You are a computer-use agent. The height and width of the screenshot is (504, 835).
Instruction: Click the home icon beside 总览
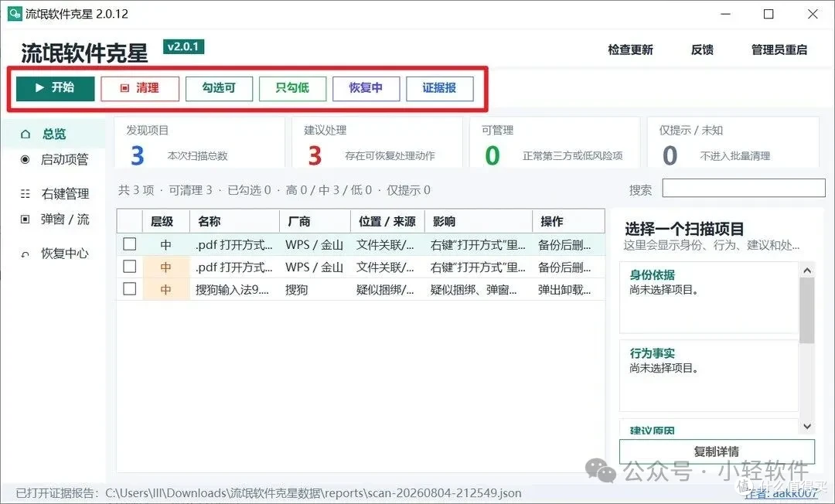[x=25, y=134]
